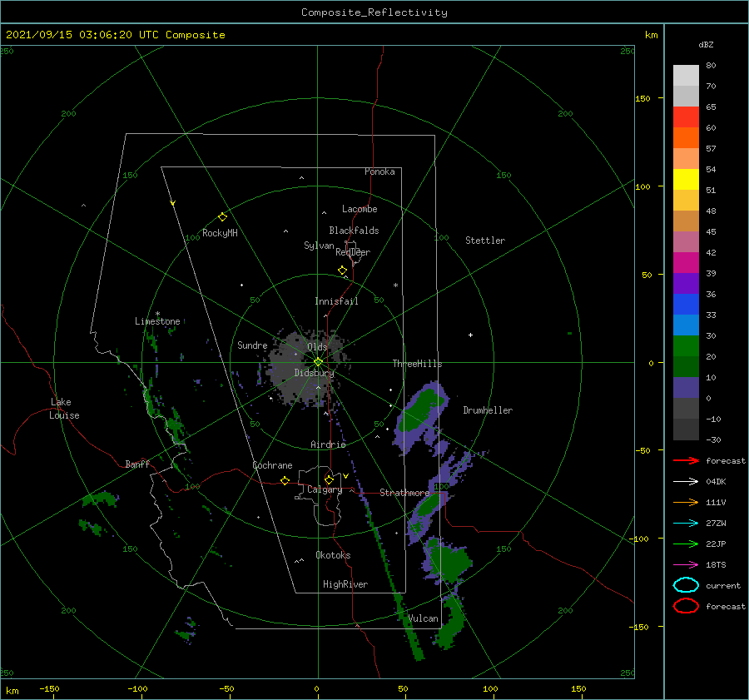
Task: Click the ThreeHills town label
Action: pyautogui.click(x=417, y=364)
